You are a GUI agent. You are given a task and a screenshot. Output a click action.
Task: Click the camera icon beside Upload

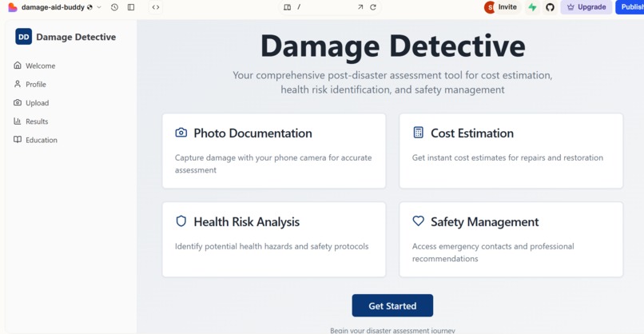(18, 102)
